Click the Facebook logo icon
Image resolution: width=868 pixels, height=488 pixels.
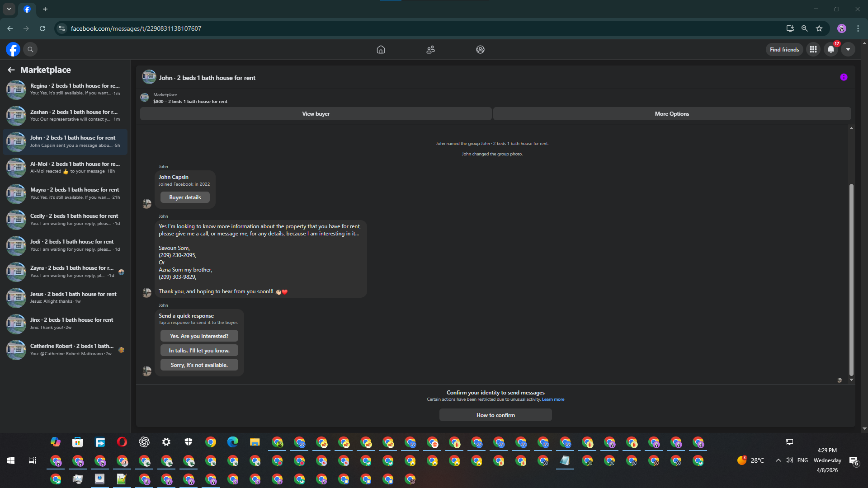(x=13, y=49)
